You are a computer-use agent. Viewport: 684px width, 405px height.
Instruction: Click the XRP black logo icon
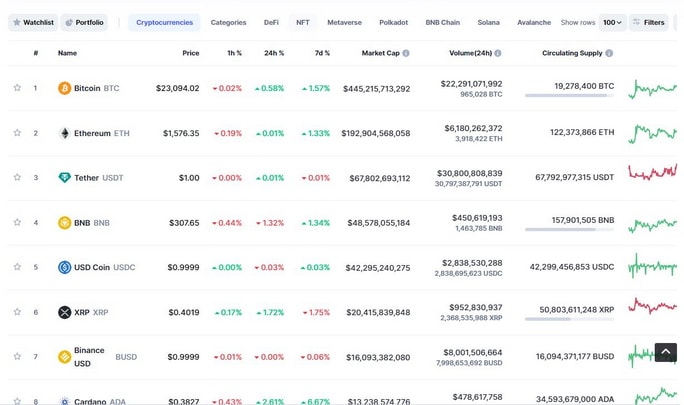tap(65, 312)
